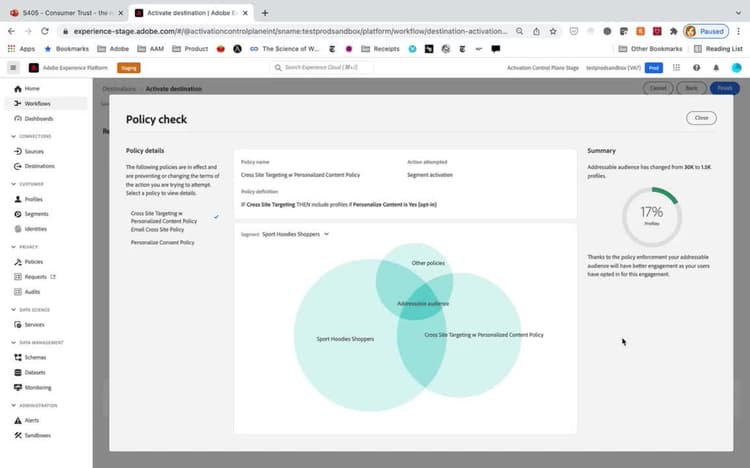Click the browser address bar

(291, 31)
